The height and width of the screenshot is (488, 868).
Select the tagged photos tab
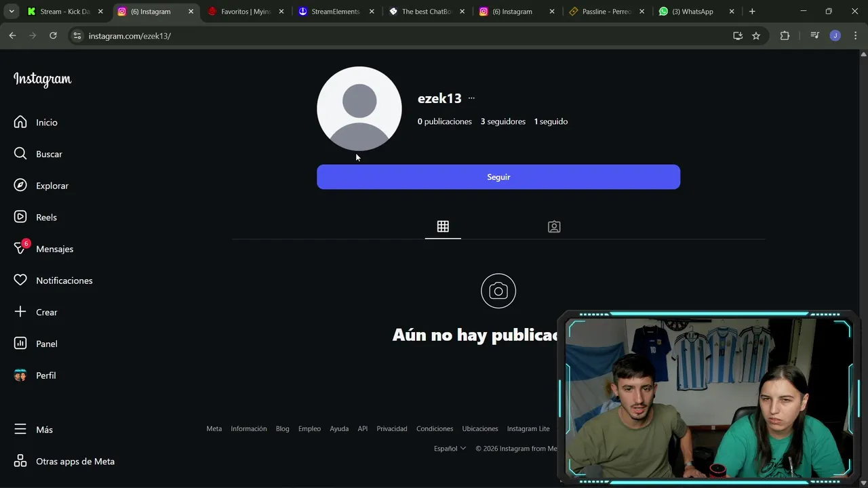(x=554, y=226)
